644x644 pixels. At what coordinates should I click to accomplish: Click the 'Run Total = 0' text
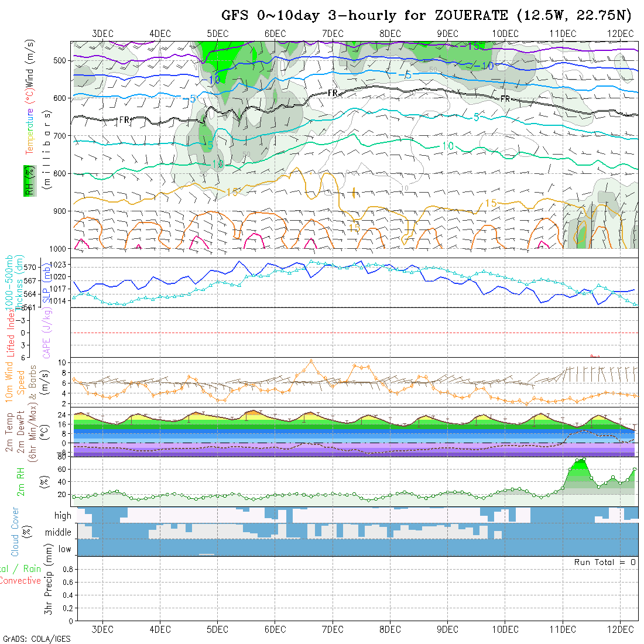(x=605, y=562)
